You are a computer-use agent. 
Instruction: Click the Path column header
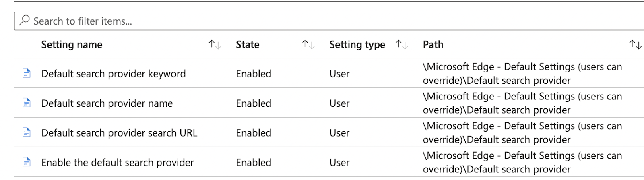pos(433,45)
